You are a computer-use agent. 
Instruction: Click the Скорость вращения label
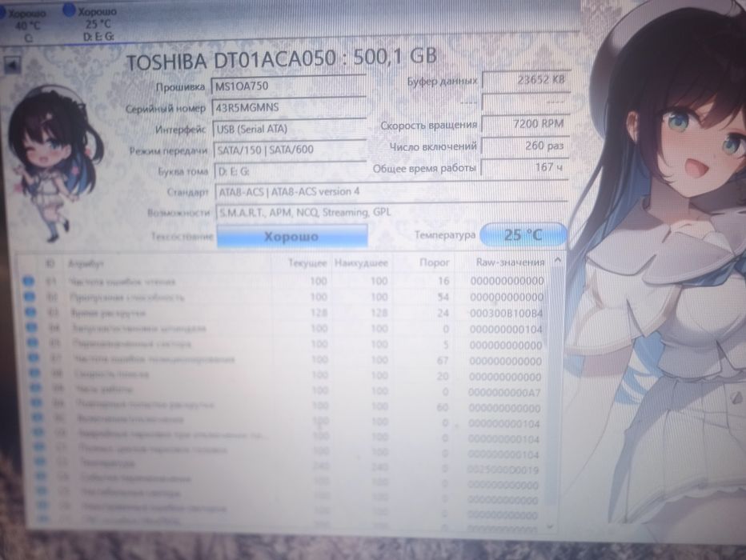[429, 125]
